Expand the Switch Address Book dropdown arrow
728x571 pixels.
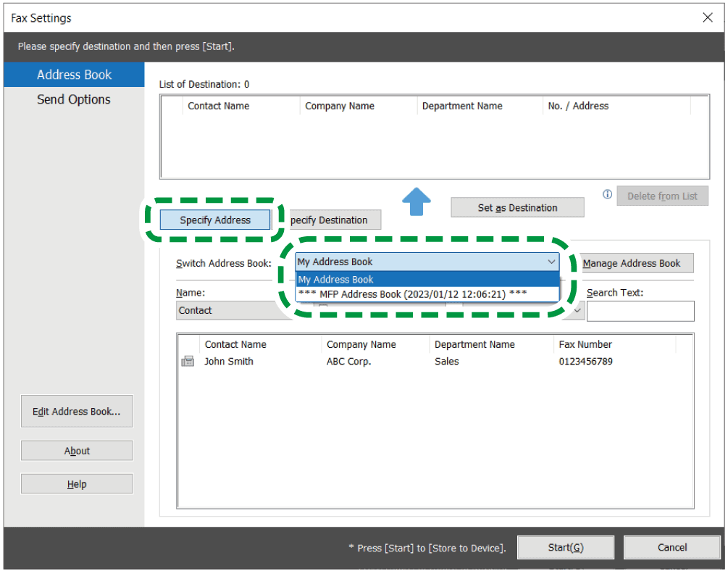pyautogui.click(x=551, y=262)
